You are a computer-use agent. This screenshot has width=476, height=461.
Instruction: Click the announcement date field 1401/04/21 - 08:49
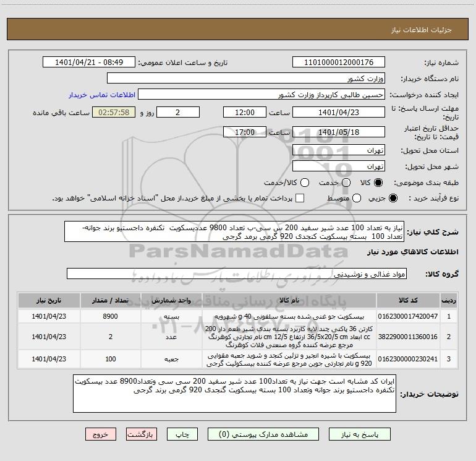coord(89,62)
